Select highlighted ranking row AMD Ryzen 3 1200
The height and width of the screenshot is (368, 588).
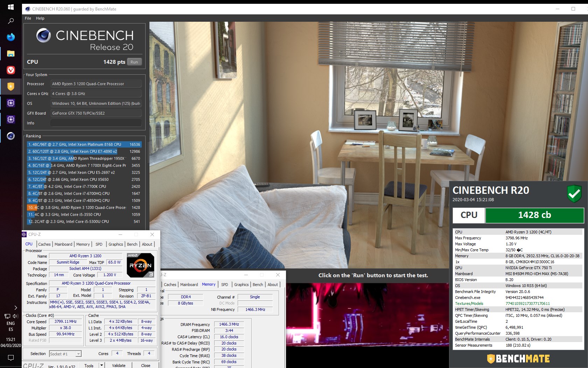tap(84, 207)
